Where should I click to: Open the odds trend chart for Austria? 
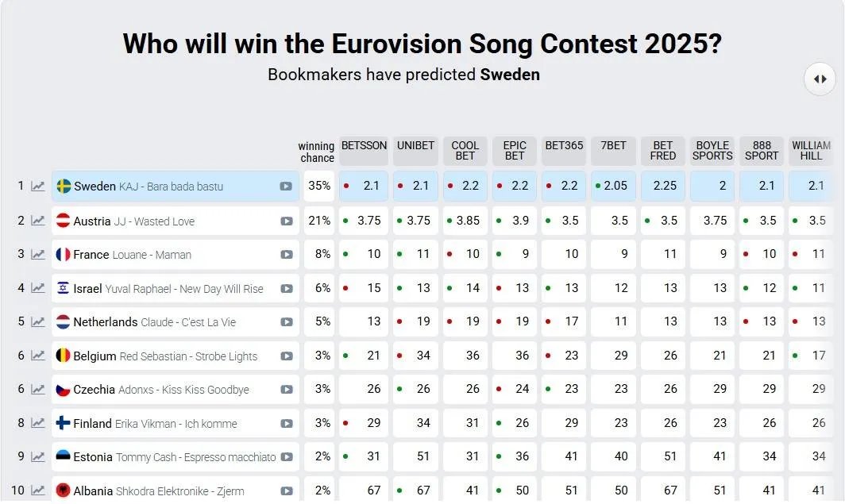pos(38,220)
